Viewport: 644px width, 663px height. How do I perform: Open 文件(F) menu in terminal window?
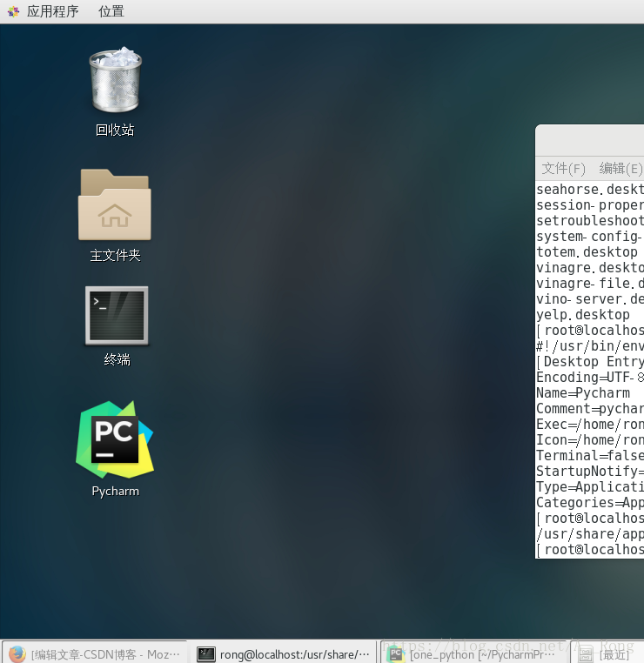click(563, 168)
